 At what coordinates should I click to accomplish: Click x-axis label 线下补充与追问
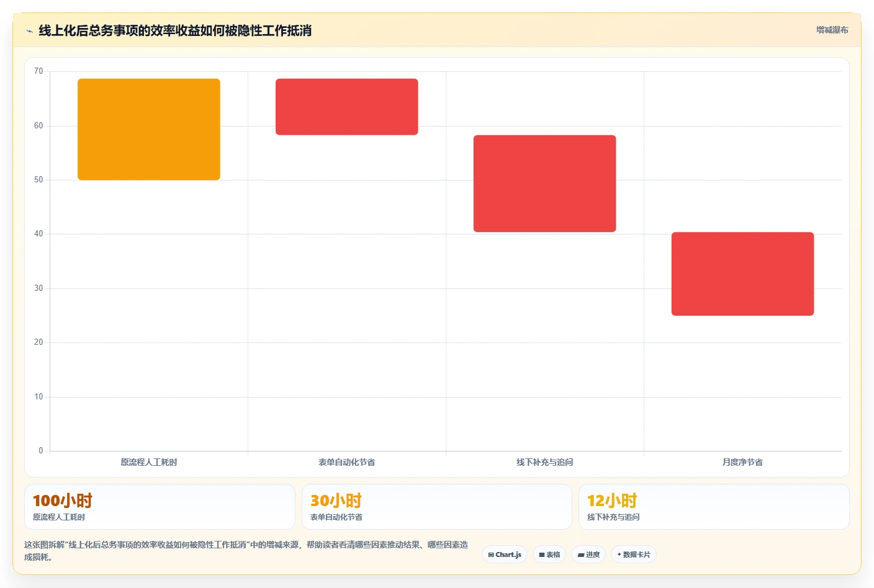(x=545, y=462)
